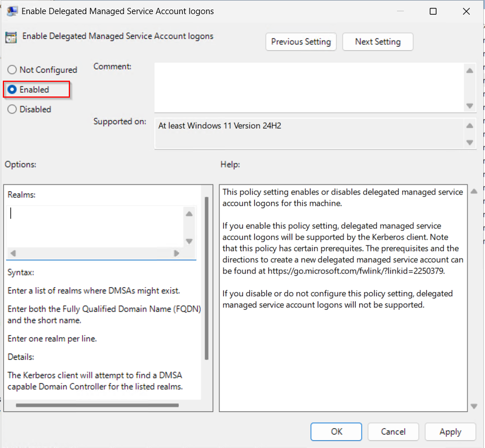
Task: Click the policy icon in the title bar
Action: coord(12,11)
